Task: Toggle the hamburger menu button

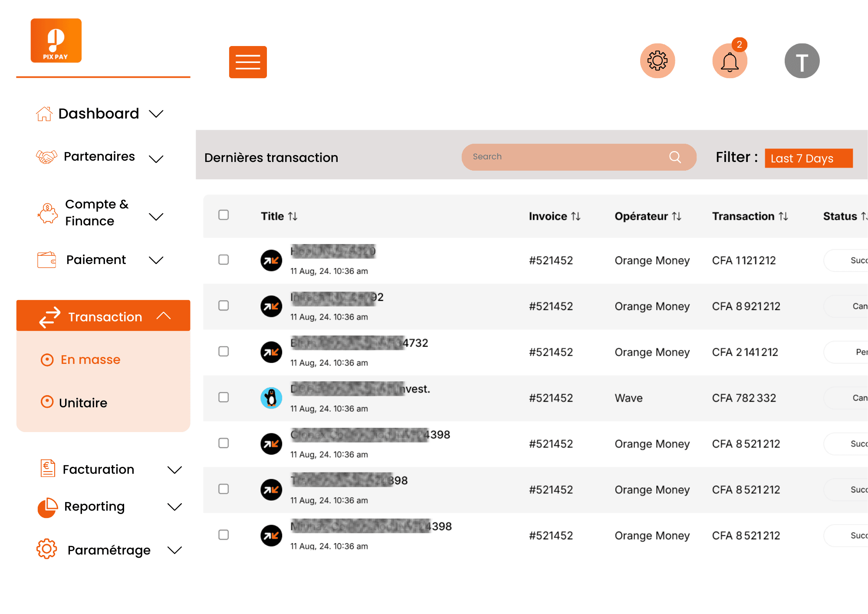Action: click(248, 62)
